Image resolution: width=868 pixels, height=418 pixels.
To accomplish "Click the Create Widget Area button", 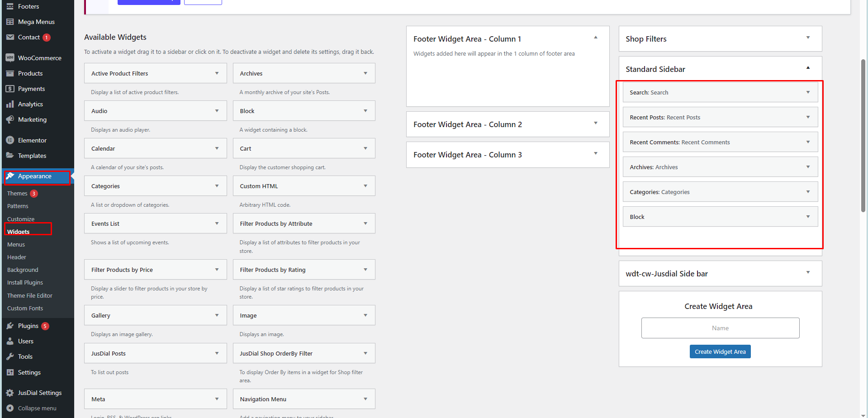I will click(x=720, y=351).
